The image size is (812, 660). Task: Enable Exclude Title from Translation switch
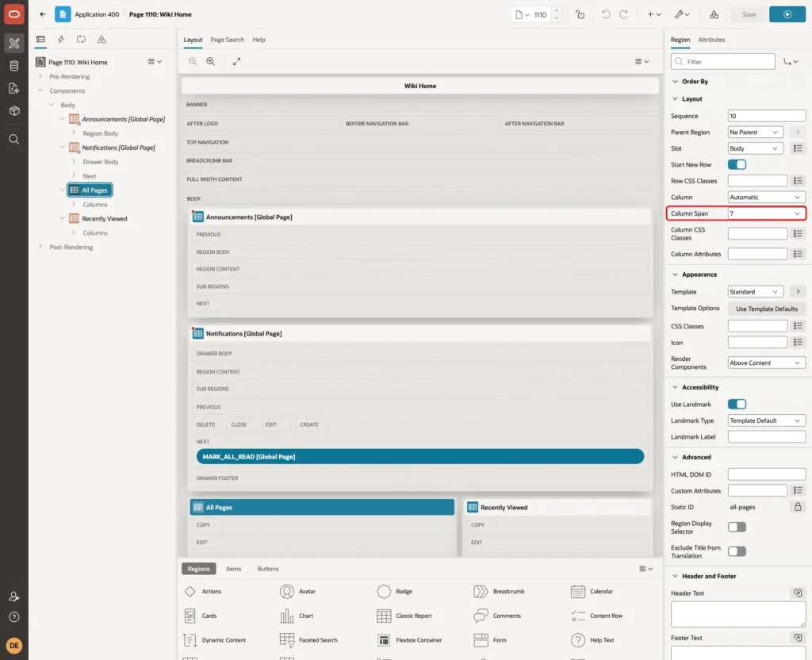click(x=737, y=552)
